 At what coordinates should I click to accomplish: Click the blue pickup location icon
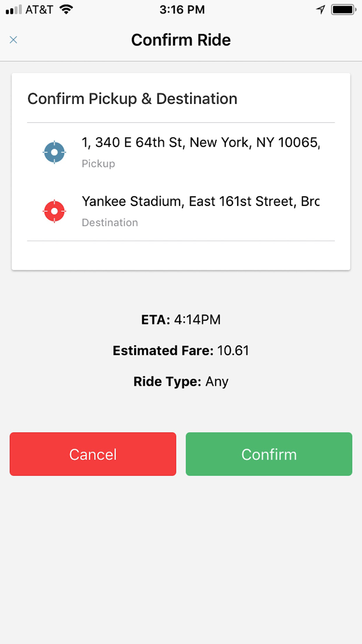[54, 152]
